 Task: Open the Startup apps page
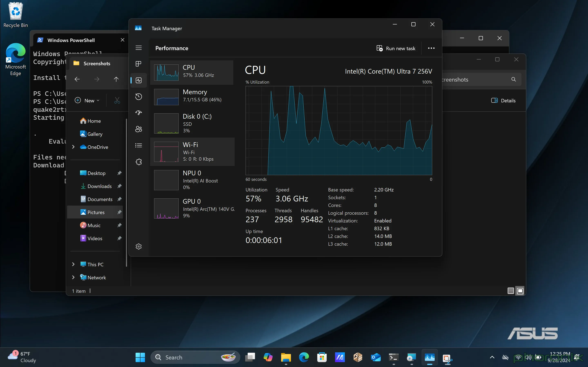point(138,113)
